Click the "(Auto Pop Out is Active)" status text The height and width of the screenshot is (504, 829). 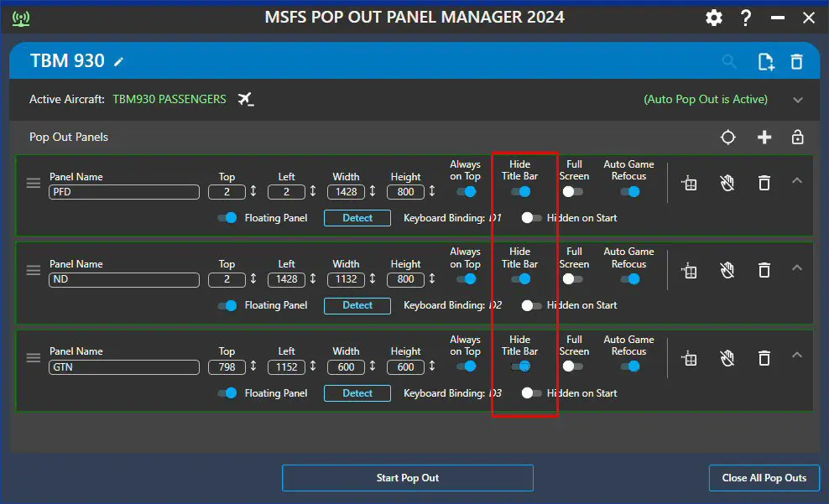[706, 99]
